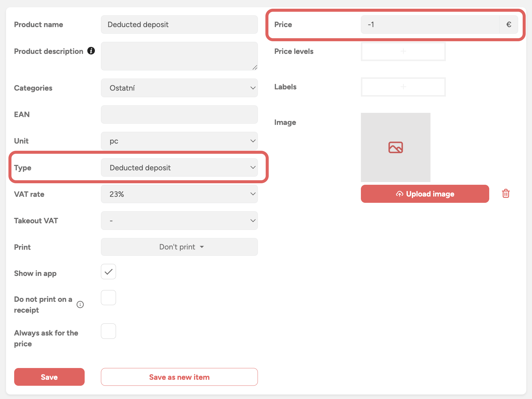Click the Product description info icon
532x399 pixels.
coord(91,51)
